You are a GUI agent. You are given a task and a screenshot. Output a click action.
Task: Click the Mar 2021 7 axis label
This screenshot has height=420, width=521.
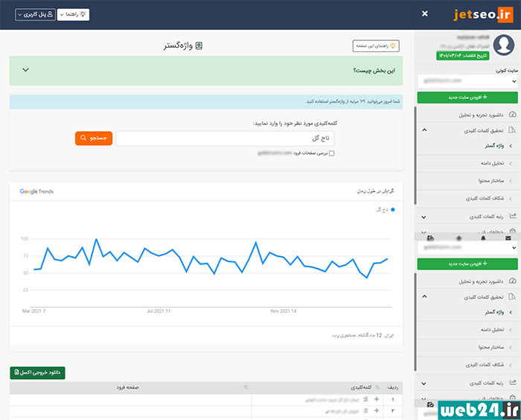34,311
